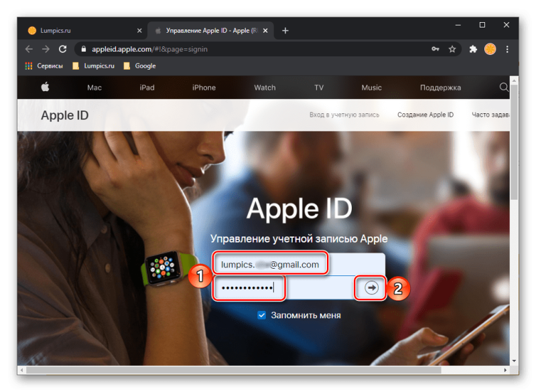536x392 pixels.
Task: Open a new browser tab
Action: point(285,31)
